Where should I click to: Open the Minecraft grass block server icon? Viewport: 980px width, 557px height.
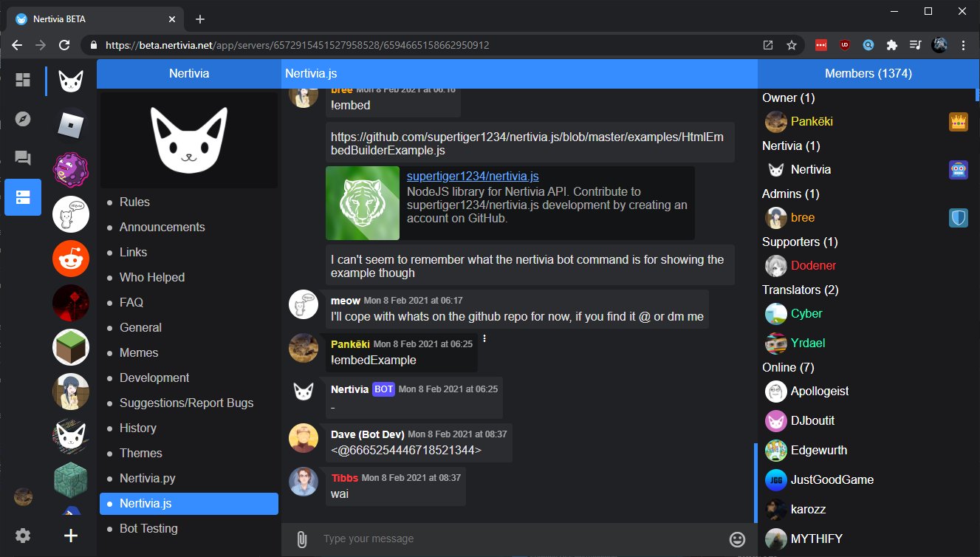71,347
